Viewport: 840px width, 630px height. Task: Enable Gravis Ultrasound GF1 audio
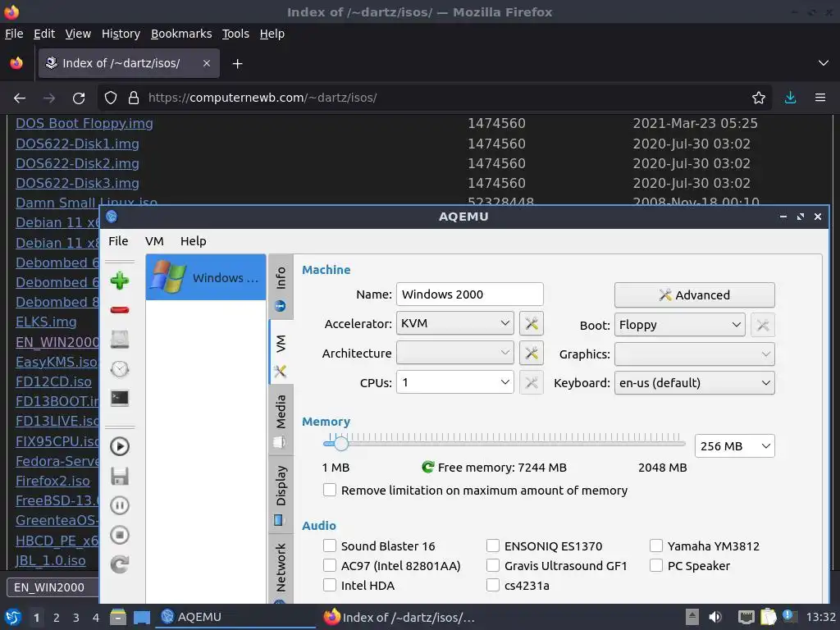493,566
